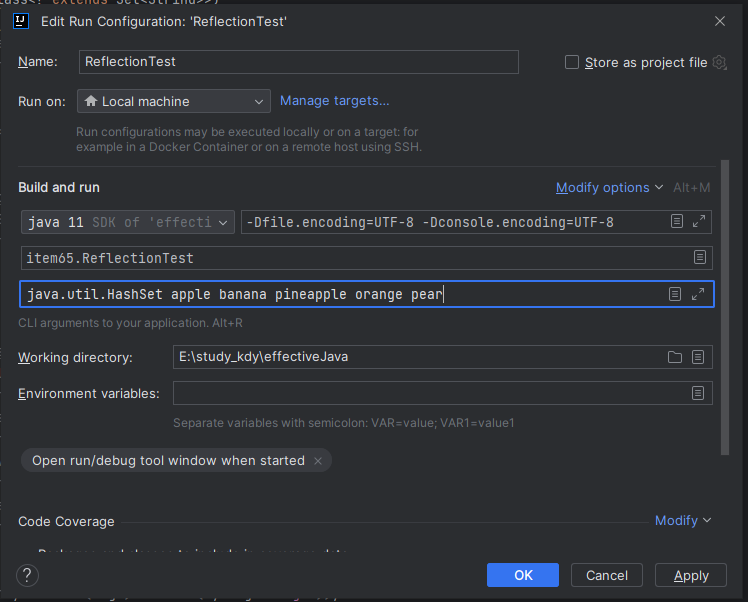Browse working directory folder icon

675,357
